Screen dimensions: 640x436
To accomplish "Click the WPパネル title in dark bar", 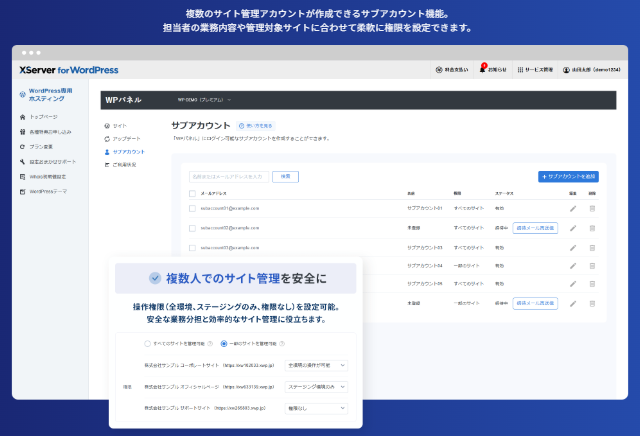I will point(123,100).
